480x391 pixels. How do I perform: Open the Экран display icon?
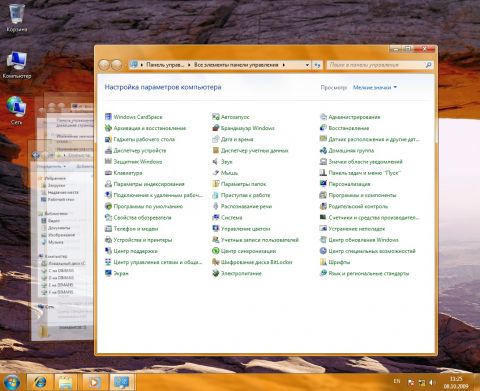(108, 273)
